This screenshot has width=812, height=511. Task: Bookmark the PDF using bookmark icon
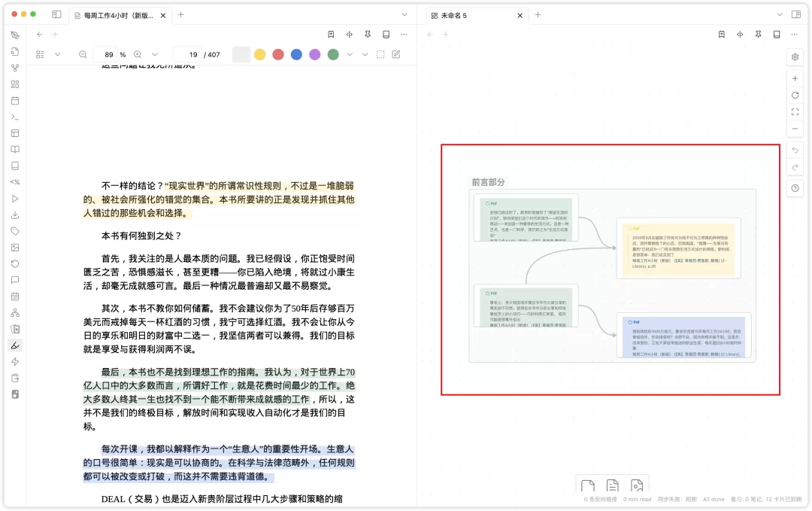click(x=331, y=34)
